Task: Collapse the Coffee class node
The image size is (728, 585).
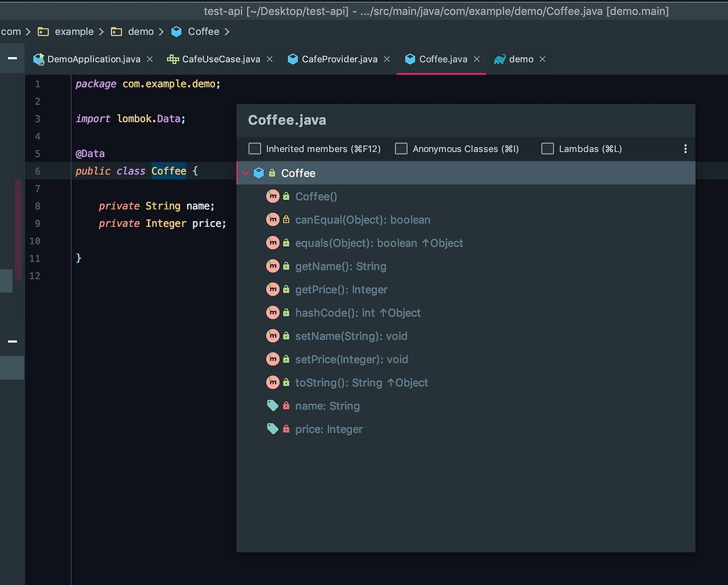Action: (x=246, y=173)
